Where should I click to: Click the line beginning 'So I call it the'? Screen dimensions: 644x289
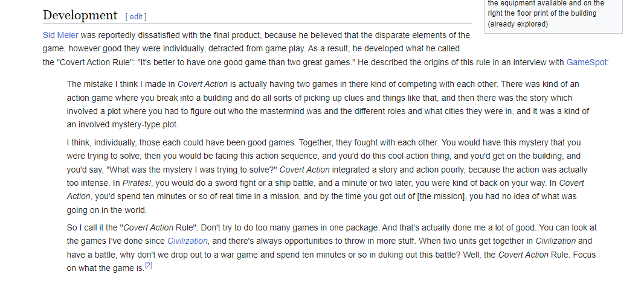pyautogui.click(x=332, y=227)
